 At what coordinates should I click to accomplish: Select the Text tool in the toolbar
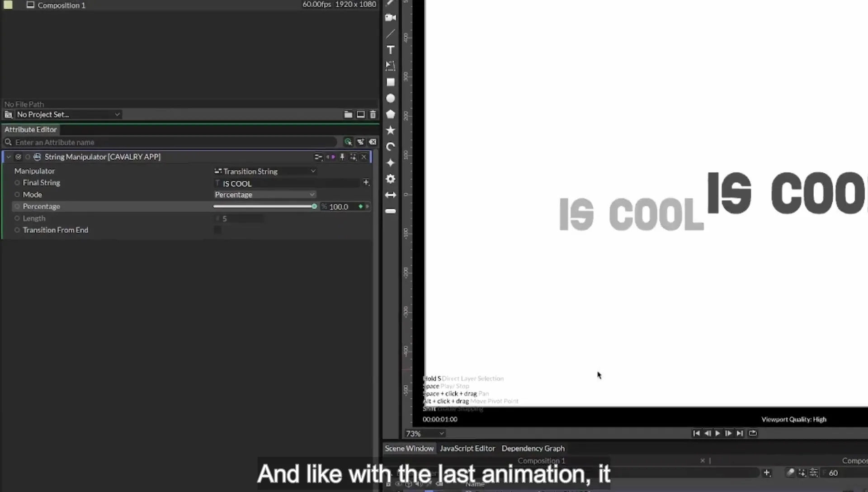[x=391, y=50]
